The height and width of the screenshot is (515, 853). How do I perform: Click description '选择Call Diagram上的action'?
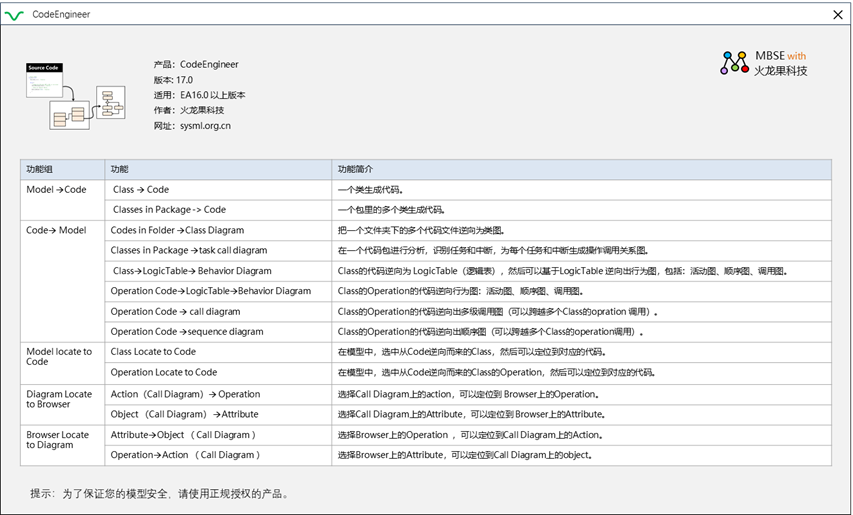coord(468,394)
